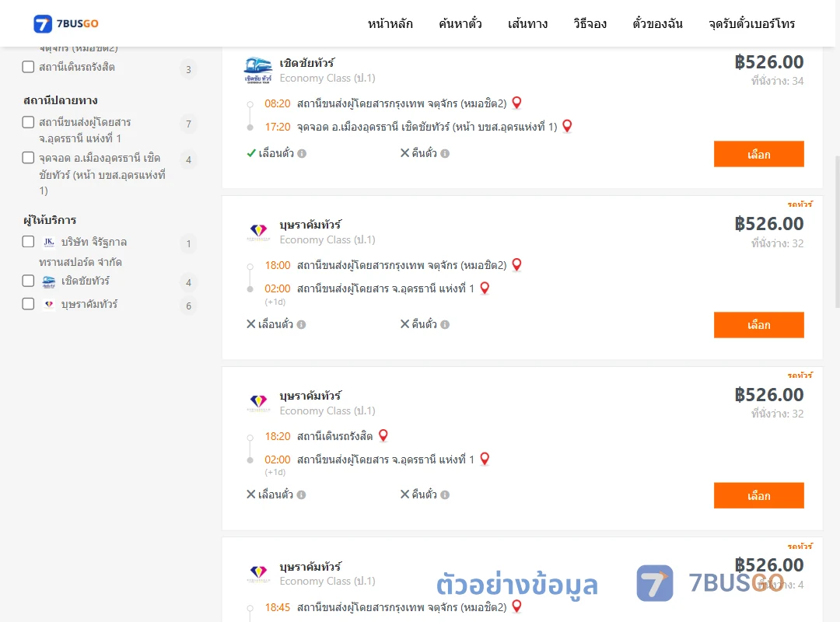Select the 18:20 รังสิต trip with เลือก

(x=758, y=495)
